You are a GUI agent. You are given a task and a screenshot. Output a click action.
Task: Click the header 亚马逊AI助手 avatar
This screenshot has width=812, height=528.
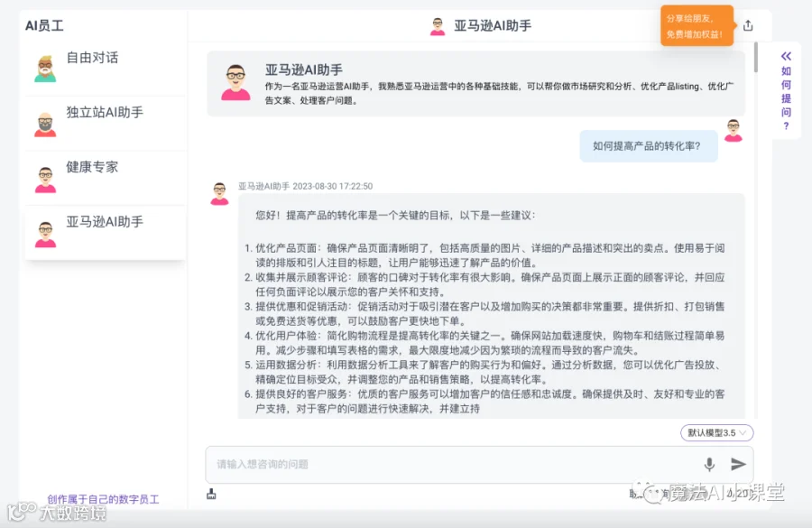click(438, 26)
